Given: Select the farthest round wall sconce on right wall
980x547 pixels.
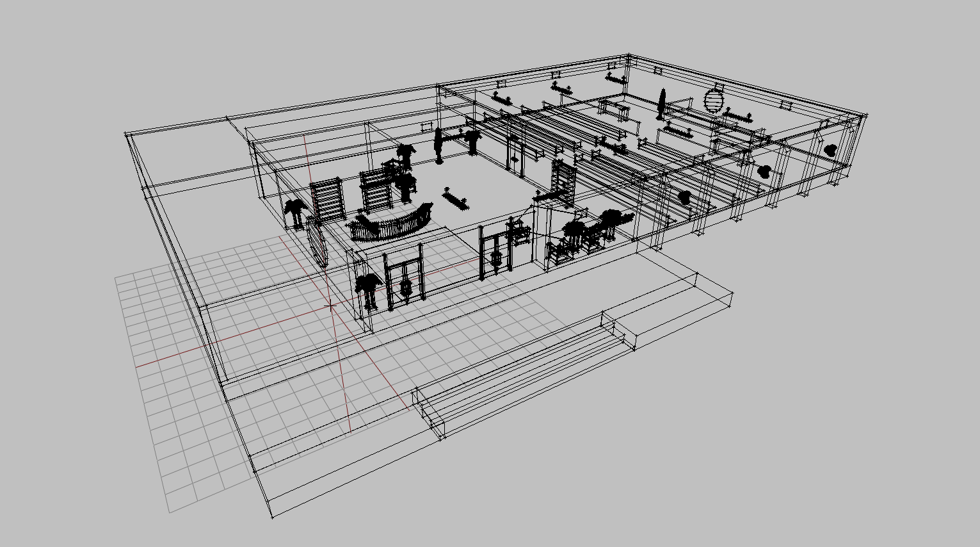Looking at the screenshot, I should pos(830,151).
